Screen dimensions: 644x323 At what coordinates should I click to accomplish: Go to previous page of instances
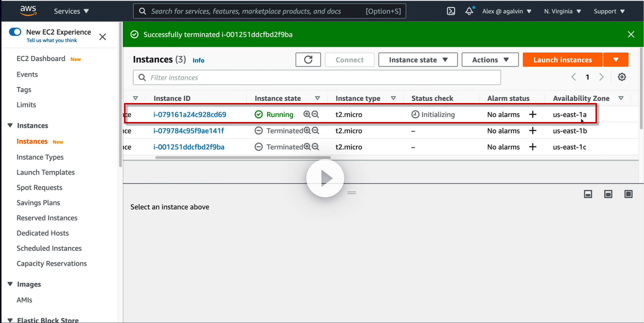point(574,77)
